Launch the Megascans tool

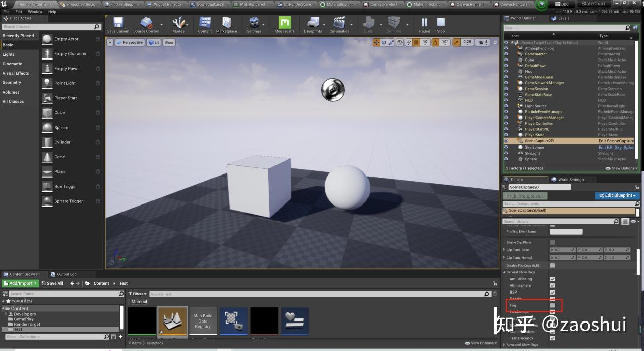(285, 24)
